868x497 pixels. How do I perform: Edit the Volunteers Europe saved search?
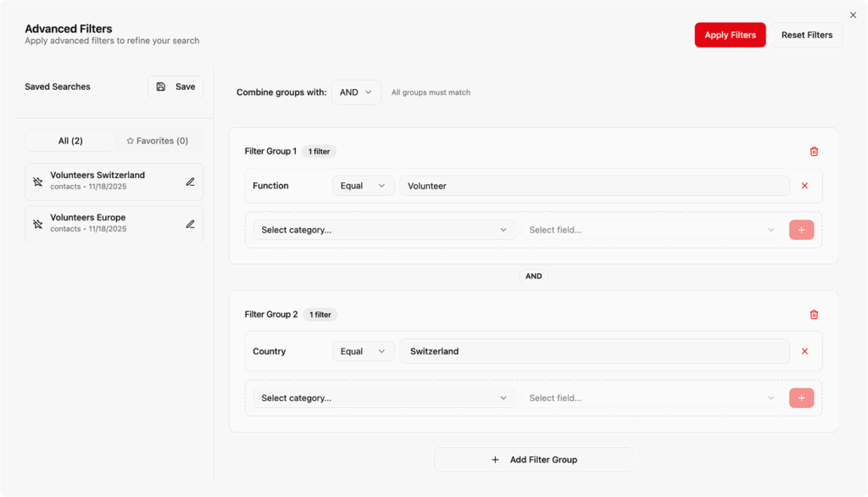(190, 224)
